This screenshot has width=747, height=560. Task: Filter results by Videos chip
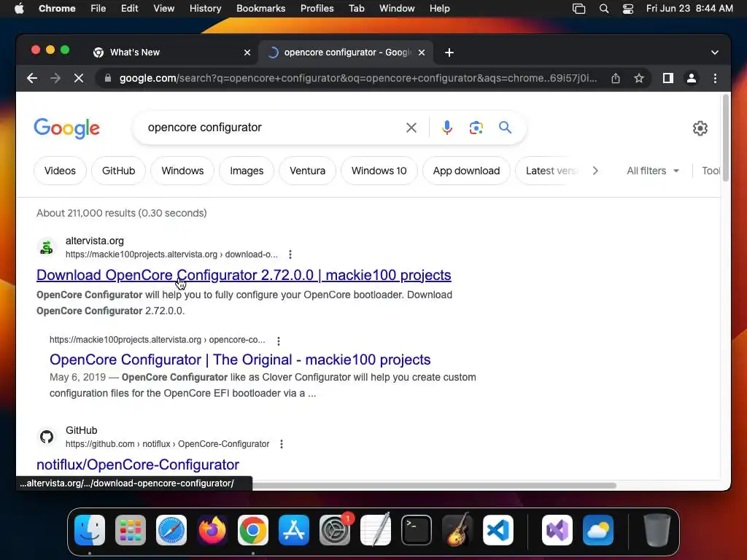60,171
